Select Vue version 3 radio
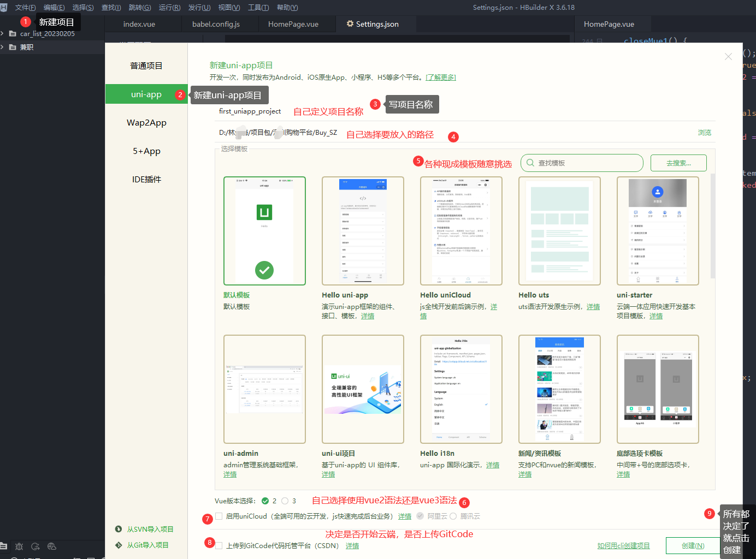This screenshot has width=756, height=559. (x=285, y=501)
